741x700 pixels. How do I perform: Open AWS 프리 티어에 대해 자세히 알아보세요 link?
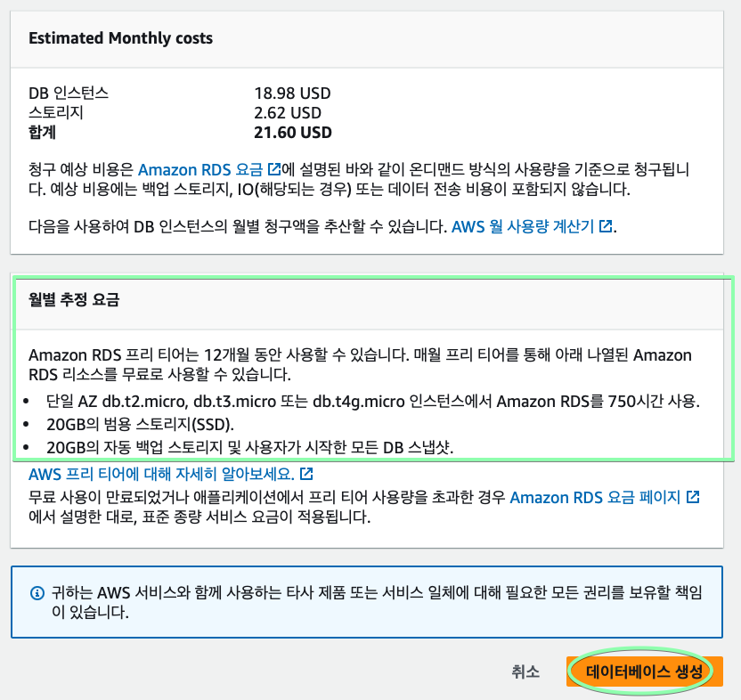161,474
